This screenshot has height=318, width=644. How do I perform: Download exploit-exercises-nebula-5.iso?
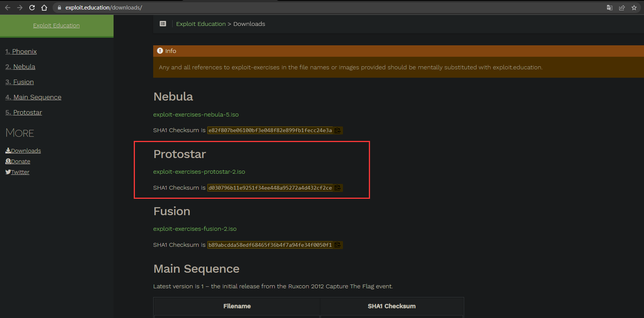coord(196,115)
